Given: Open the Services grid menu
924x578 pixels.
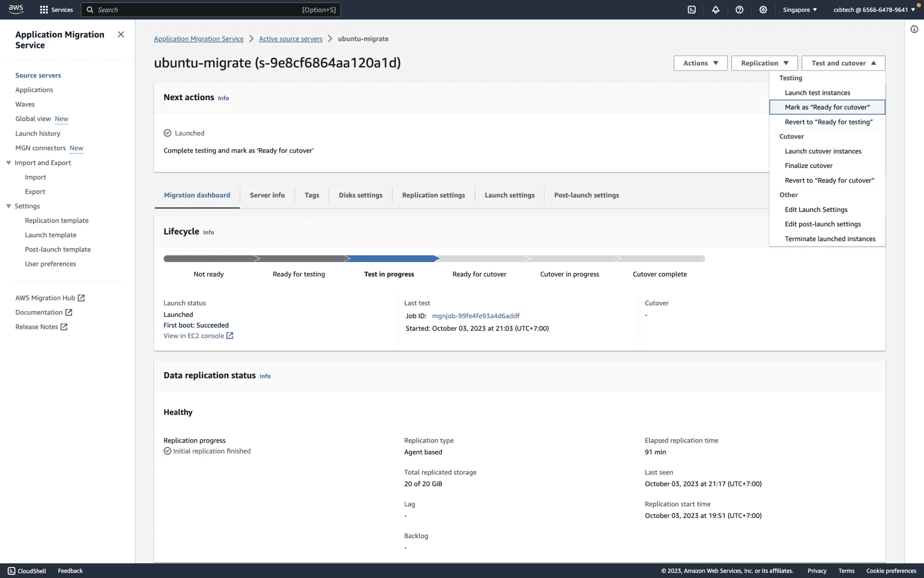Looking at the screenshot, I should coord(57,10).
